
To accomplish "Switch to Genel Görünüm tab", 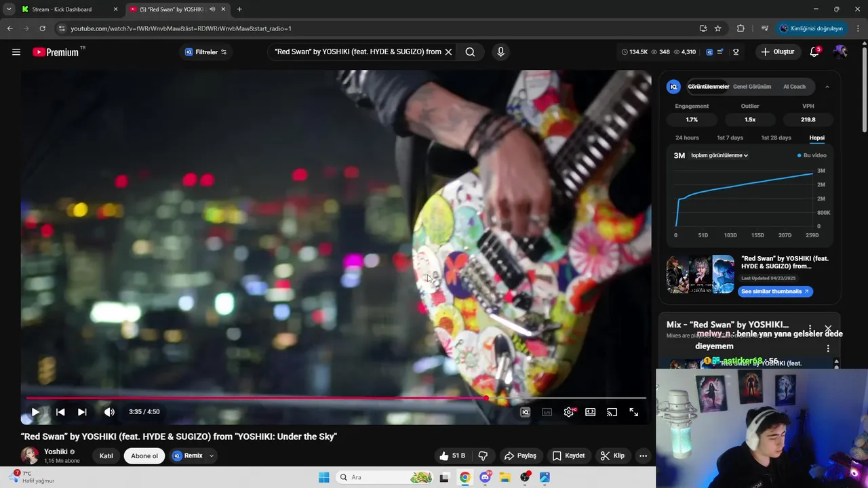I will point(752,87).
